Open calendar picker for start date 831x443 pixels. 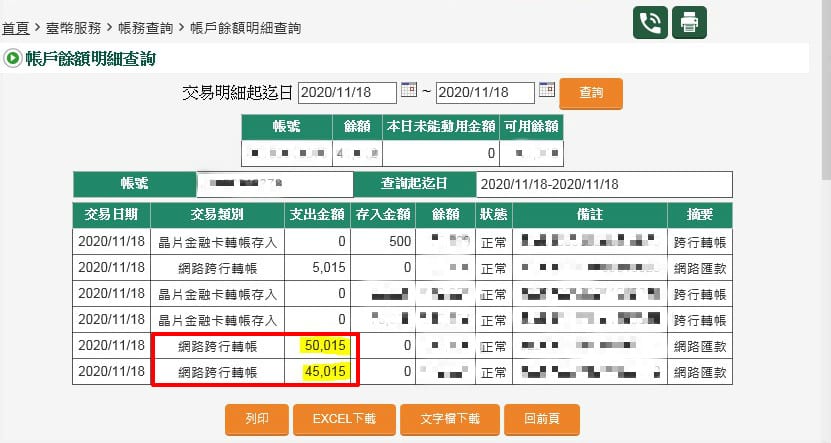pyautogui.click(x=409, y=90)
